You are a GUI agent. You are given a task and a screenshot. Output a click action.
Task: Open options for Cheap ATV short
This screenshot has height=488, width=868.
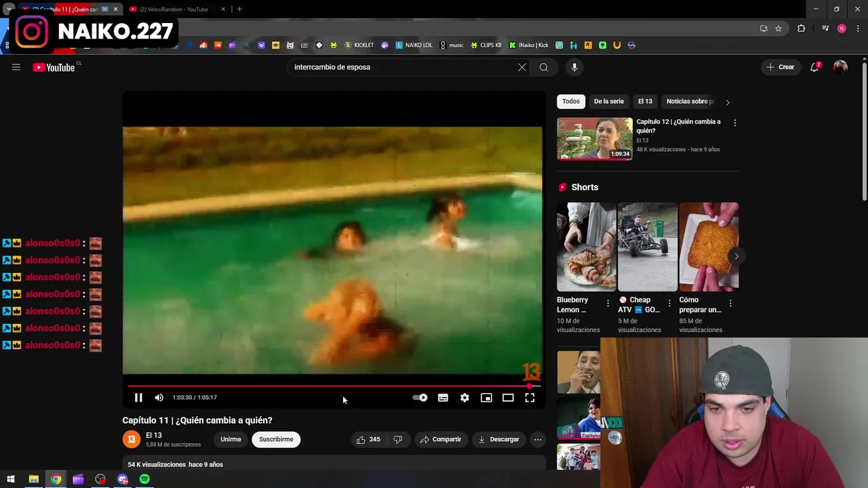[669, 303]
